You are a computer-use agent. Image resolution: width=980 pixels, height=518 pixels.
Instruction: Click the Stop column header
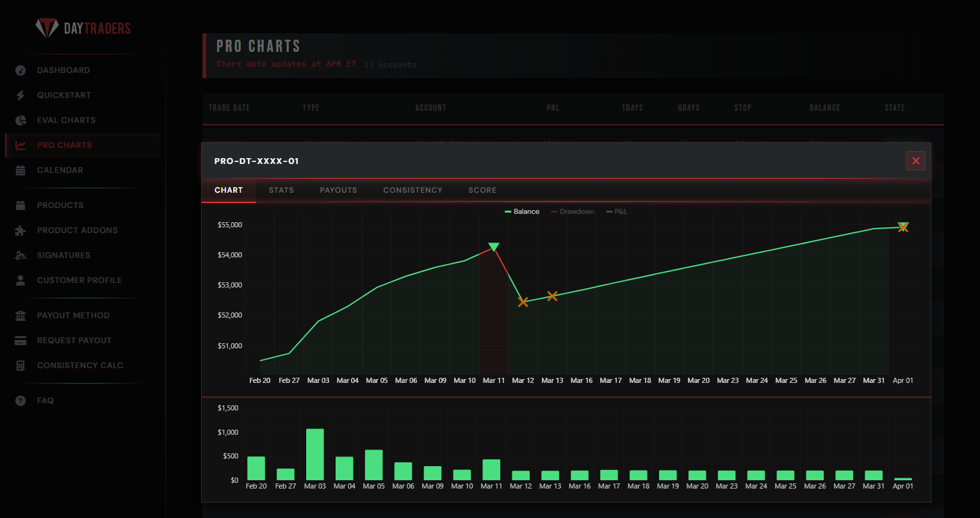pos(743,108)
